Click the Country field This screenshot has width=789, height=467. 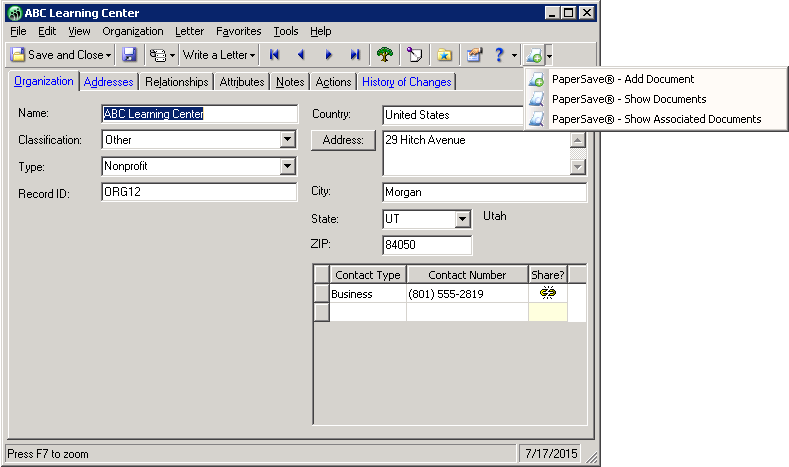pyautogui.click(x=453, y=115)
